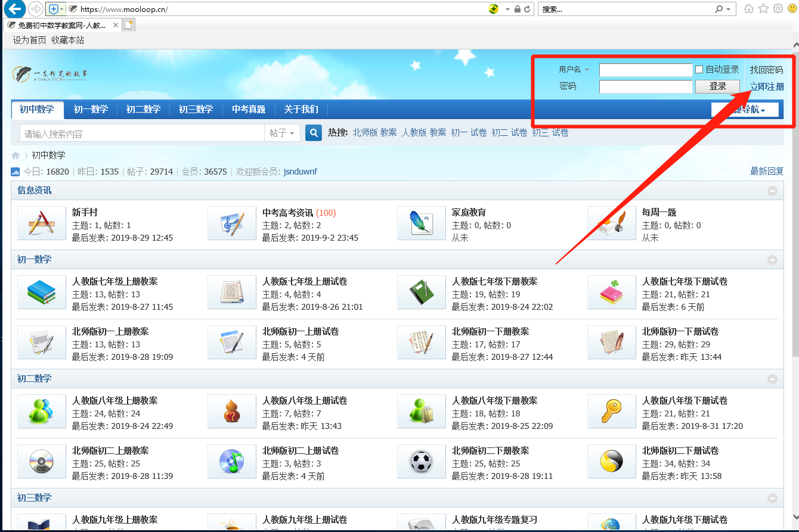Click the smiley feedback icon
Image resolution: width=799 pixels, height=532 pixels.
click(x=792, y=9)
